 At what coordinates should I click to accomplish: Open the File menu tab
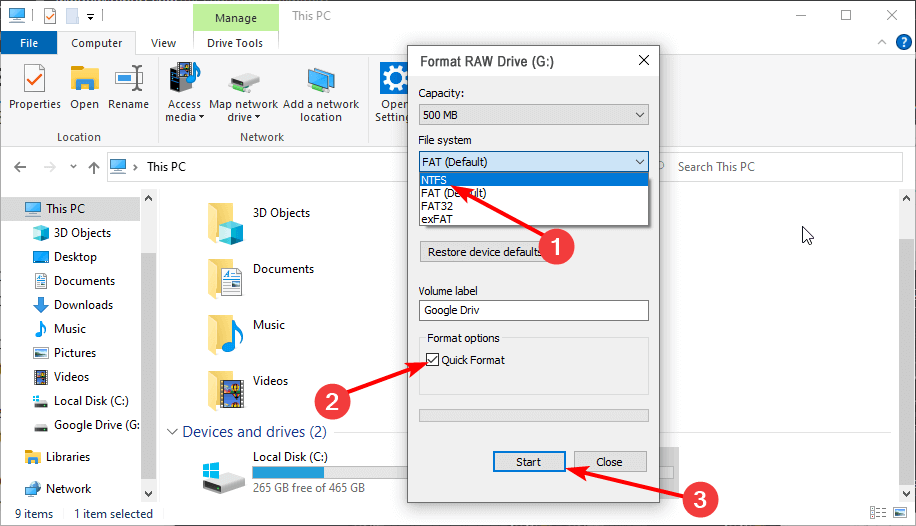[29, 43]
